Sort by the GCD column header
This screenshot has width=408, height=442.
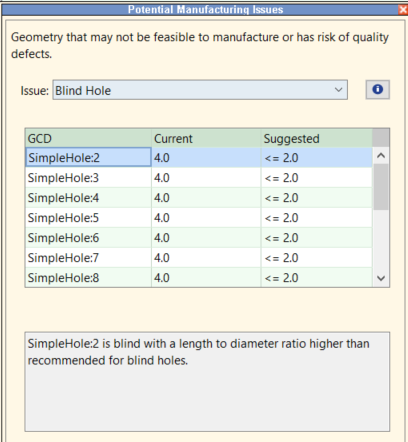88,138
